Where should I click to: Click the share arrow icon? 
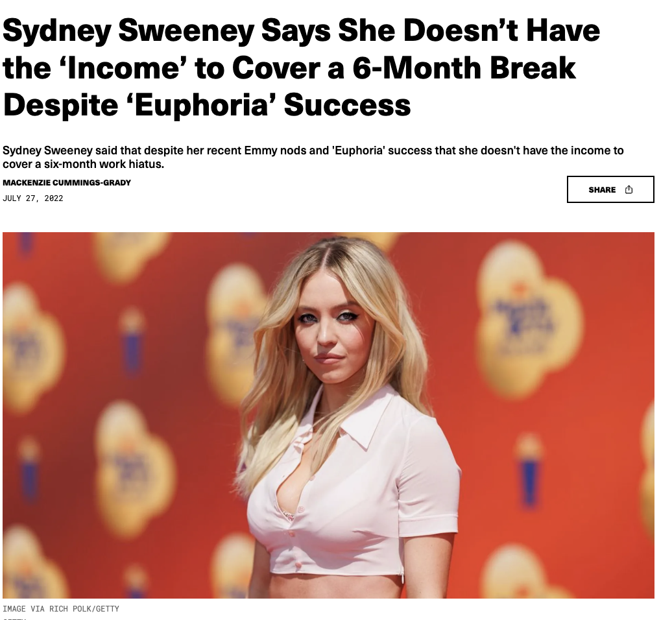tap(629, 189)
